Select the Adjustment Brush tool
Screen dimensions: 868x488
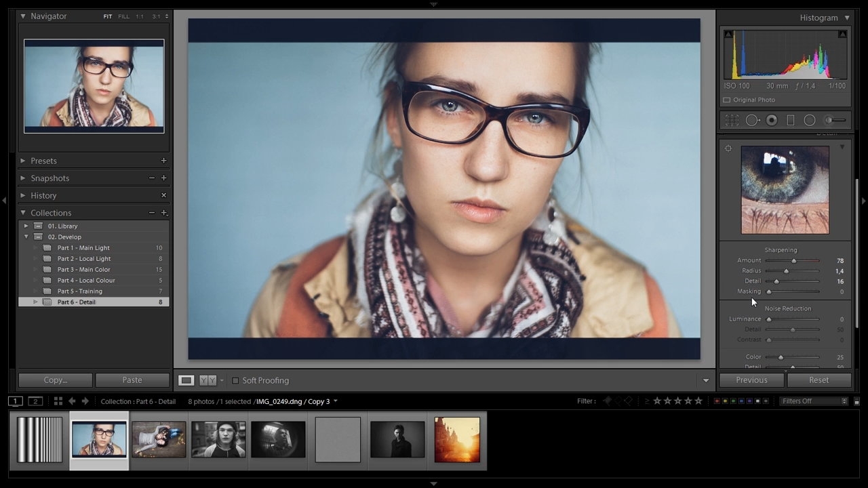click(835, 120)
